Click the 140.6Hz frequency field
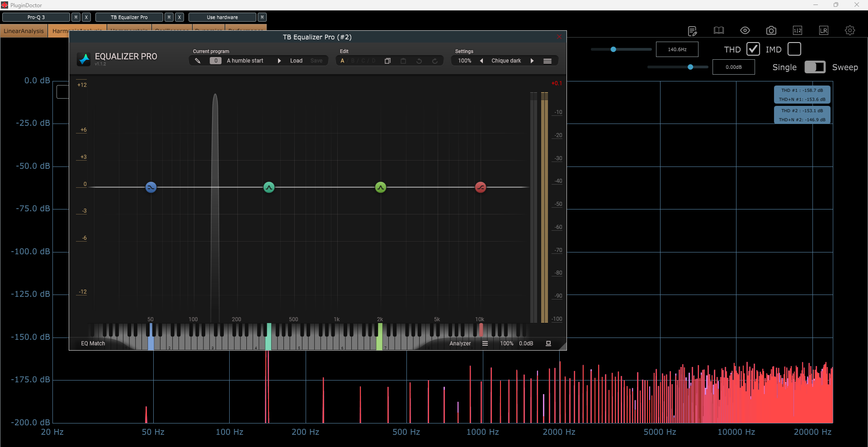The image size is (868, 447). pos(677,49)
